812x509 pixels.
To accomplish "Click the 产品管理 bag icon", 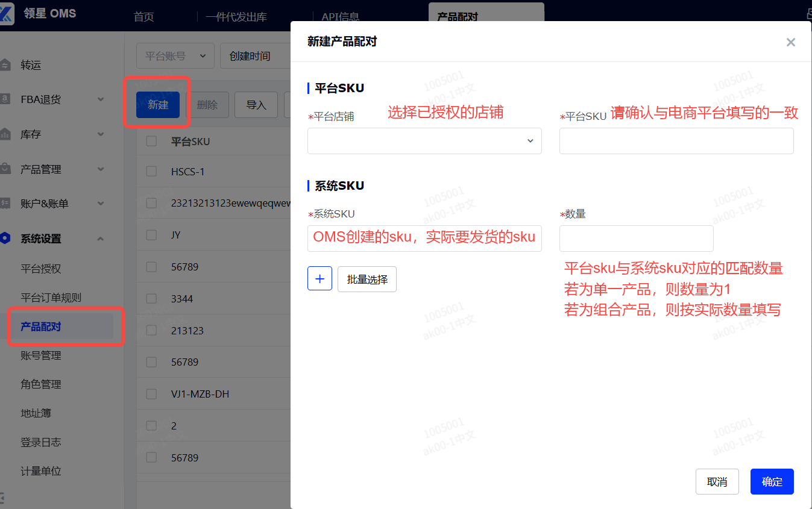I will tap(5, 169).
